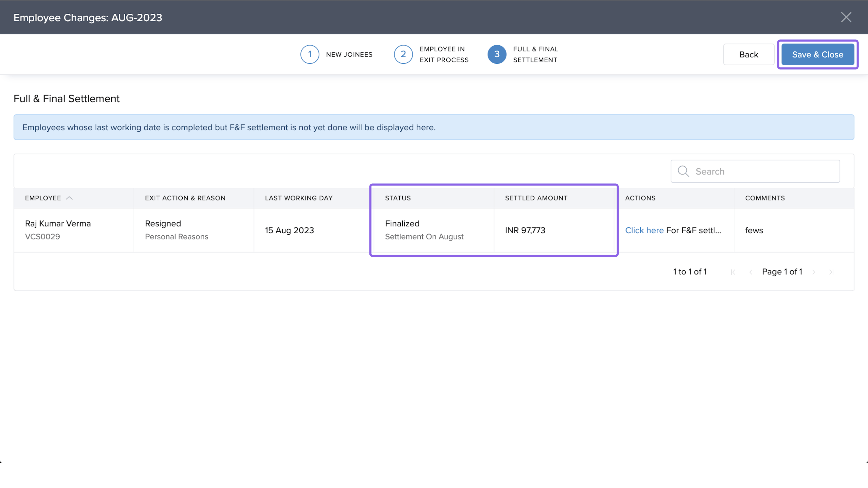Click the search magnifier icon
Image resolution: width=868 pixels, height=488 pixels.
pyautogui.click(x=683, y=171)
